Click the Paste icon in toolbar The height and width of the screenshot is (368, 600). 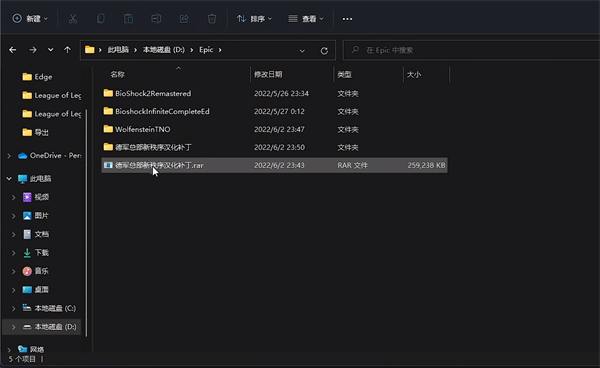click(128, 18)
